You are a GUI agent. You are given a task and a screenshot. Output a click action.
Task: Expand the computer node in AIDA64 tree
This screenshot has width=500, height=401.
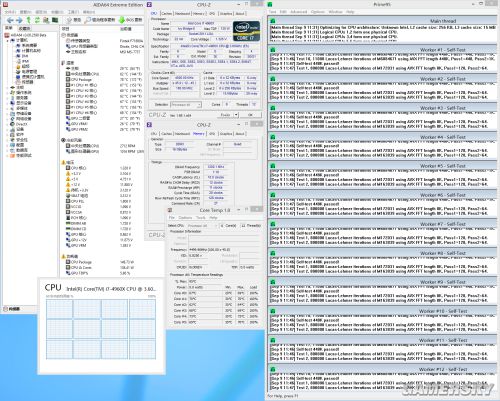(x=8, y=40)
